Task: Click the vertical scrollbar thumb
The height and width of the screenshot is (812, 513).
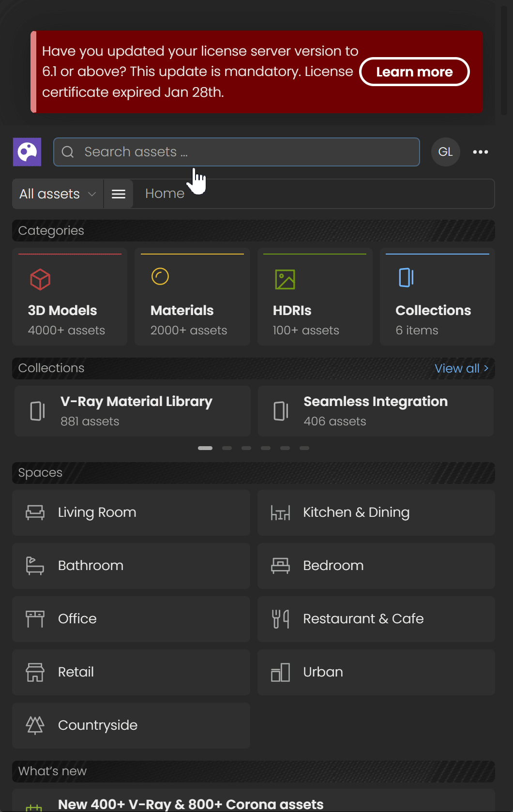Action: coord(504,60)
